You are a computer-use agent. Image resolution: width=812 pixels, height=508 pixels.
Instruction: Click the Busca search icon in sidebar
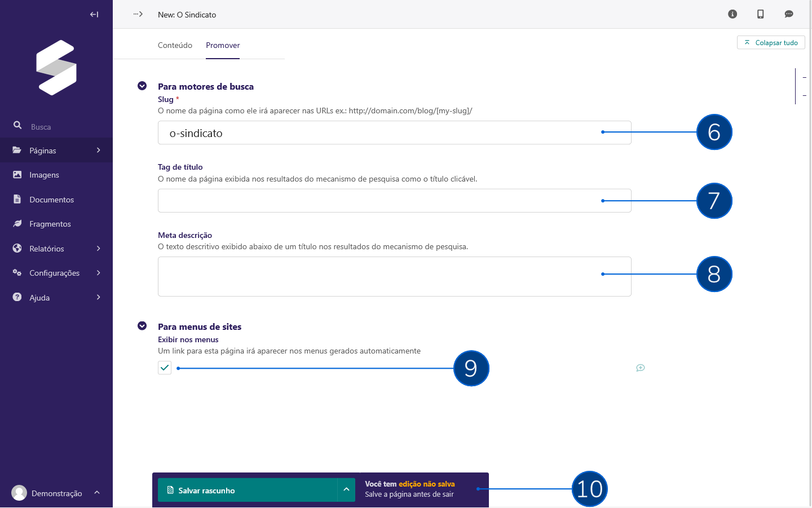(17, 125)
